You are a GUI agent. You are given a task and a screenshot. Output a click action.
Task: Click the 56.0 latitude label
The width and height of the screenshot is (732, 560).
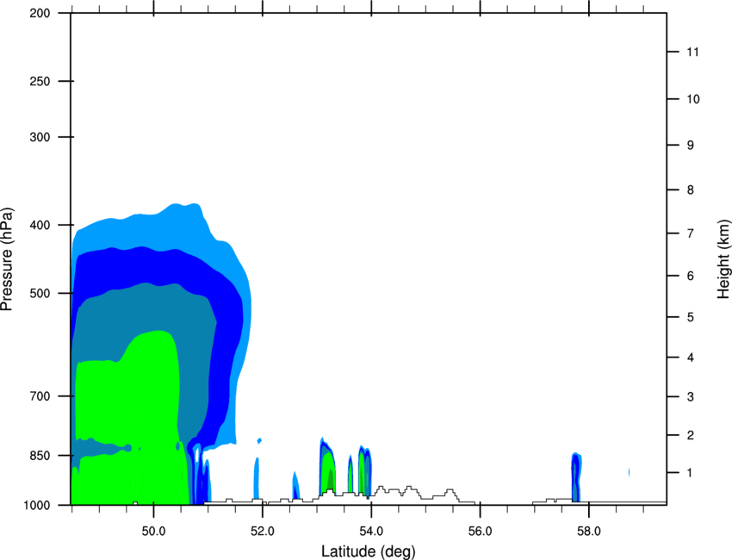[x=480, y=531]
